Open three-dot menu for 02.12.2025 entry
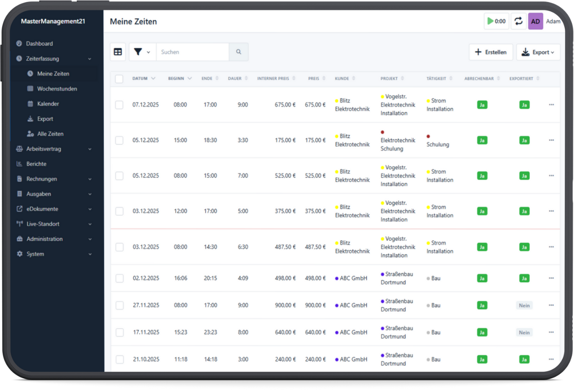574x392 pixels. pos(551,278)
